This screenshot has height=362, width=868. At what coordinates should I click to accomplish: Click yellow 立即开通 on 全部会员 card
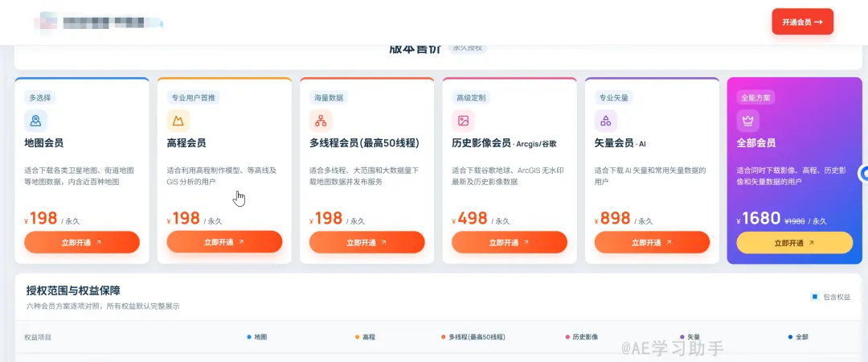794,243
